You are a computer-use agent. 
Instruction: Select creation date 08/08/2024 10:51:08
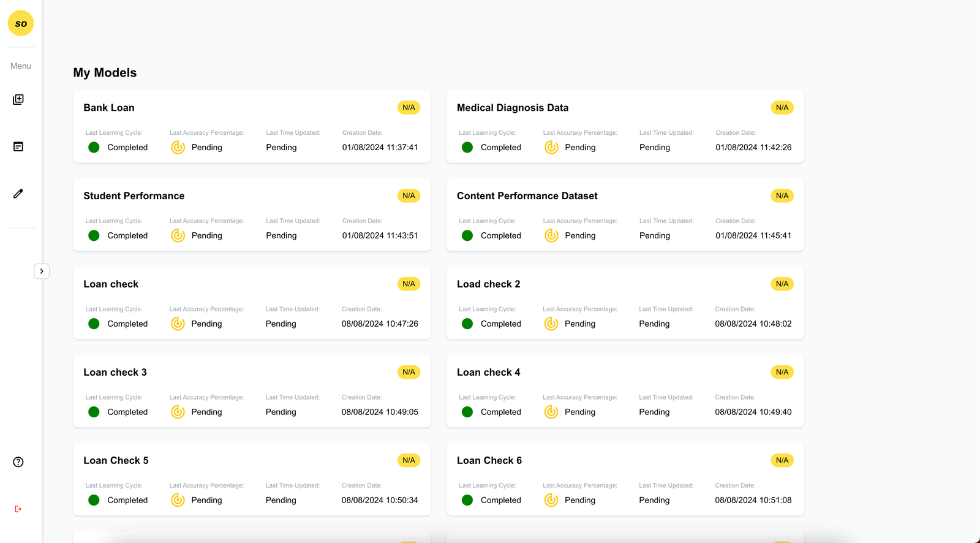[x=753, y=501]
